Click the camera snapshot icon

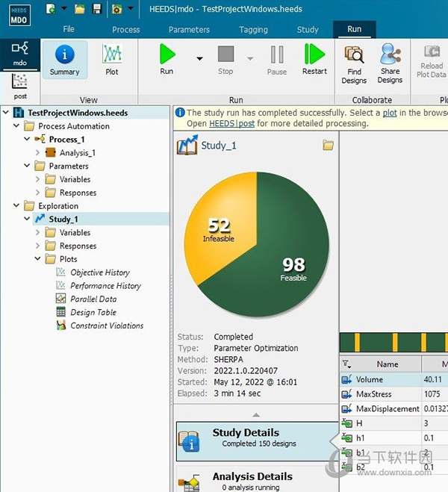tap(116, 9)
